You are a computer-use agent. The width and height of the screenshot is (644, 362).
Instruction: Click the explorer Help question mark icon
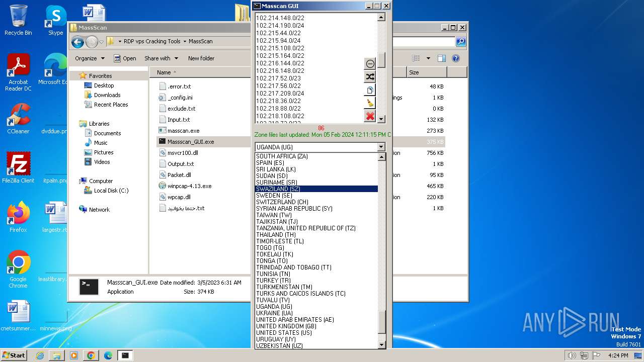click(x=456, y=58)
